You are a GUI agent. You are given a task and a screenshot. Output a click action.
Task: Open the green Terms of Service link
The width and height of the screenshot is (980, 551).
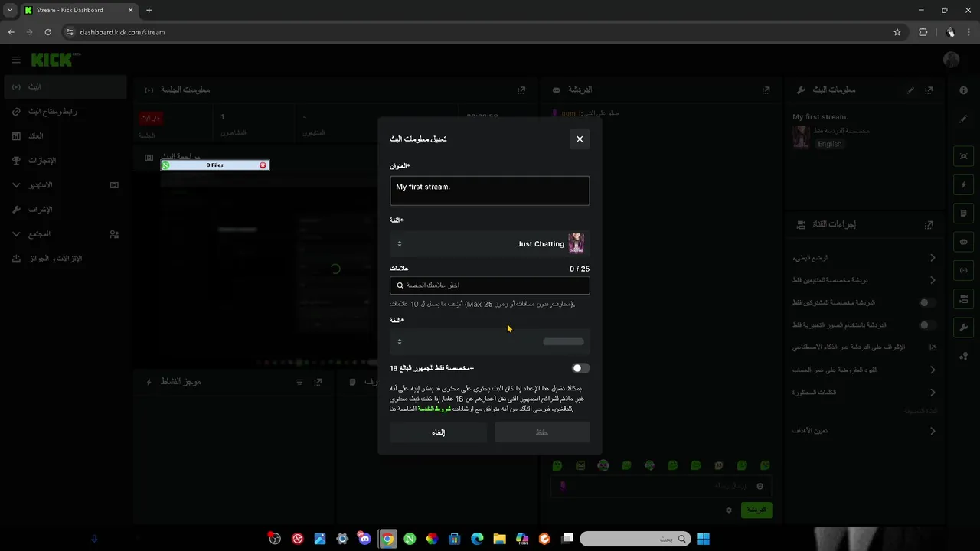click(433, 409)
